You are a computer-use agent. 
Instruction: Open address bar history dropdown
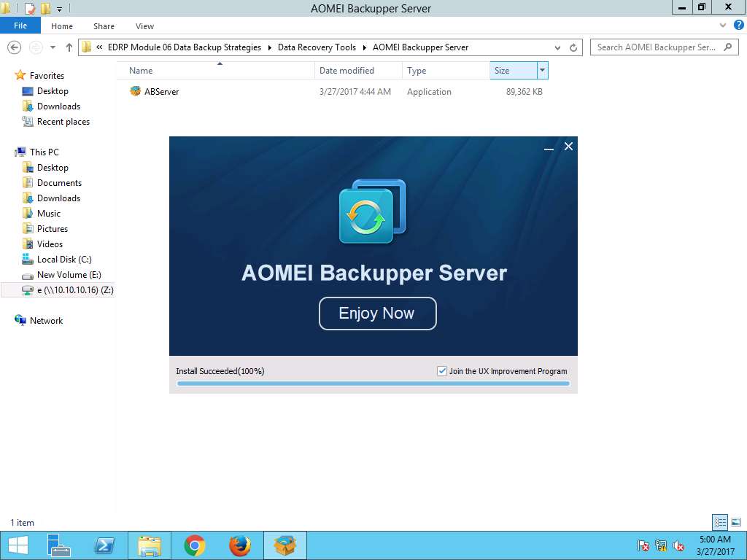coord(557,47)
